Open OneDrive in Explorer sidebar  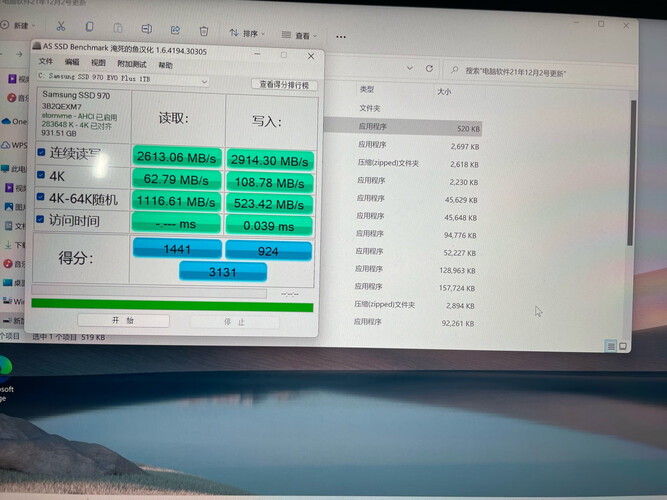pos(14,121)
